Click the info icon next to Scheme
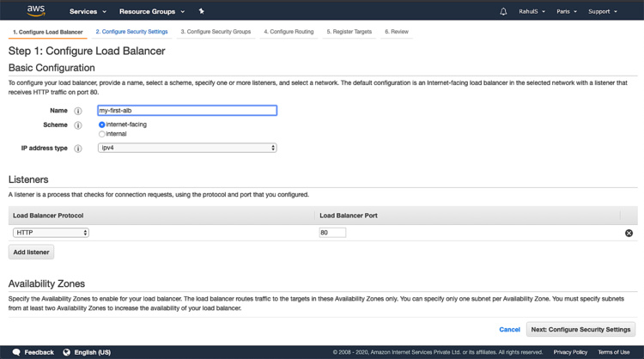Screen dimensions: 644x359 pyautogui.click(x=78, y=125)
